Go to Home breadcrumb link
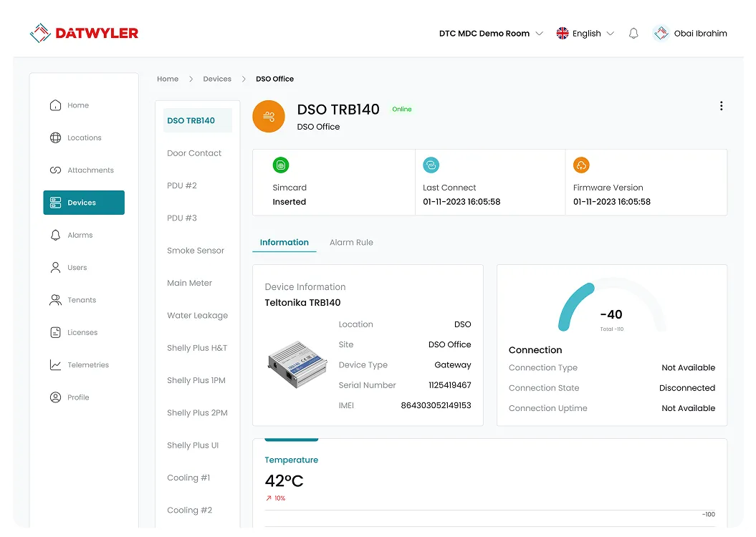The image size is (756, 537). click(167, 79)
